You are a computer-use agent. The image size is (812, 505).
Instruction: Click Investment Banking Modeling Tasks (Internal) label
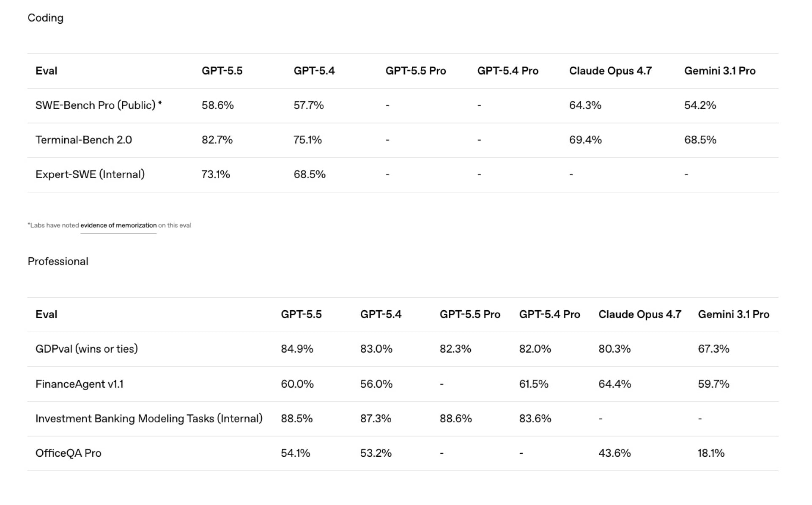149,419
